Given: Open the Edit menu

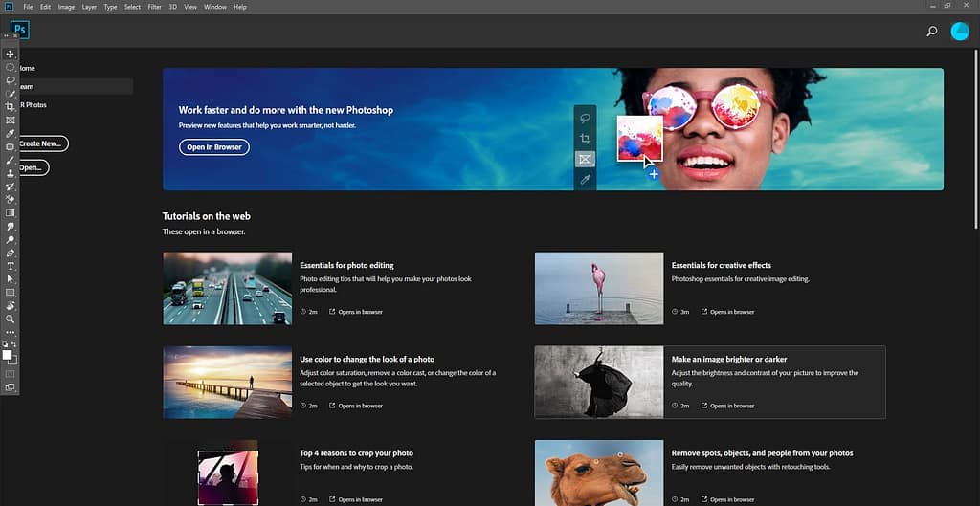Looking at the screenshot, I should click(x=46, y=7).
